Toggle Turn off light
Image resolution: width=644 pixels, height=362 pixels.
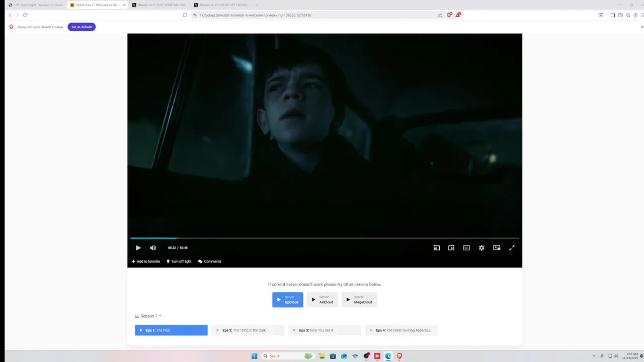point(179,261)
